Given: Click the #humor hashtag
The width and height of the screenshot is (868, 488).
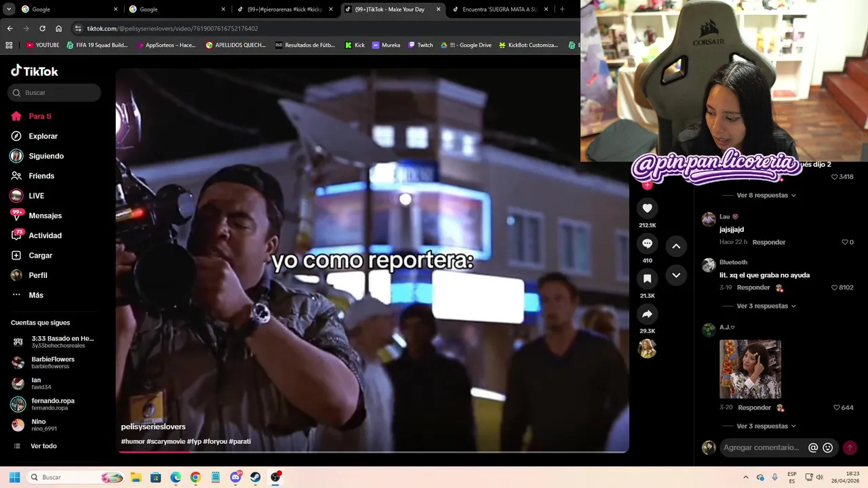Looking at the screenshot, I should click(133, 441).
